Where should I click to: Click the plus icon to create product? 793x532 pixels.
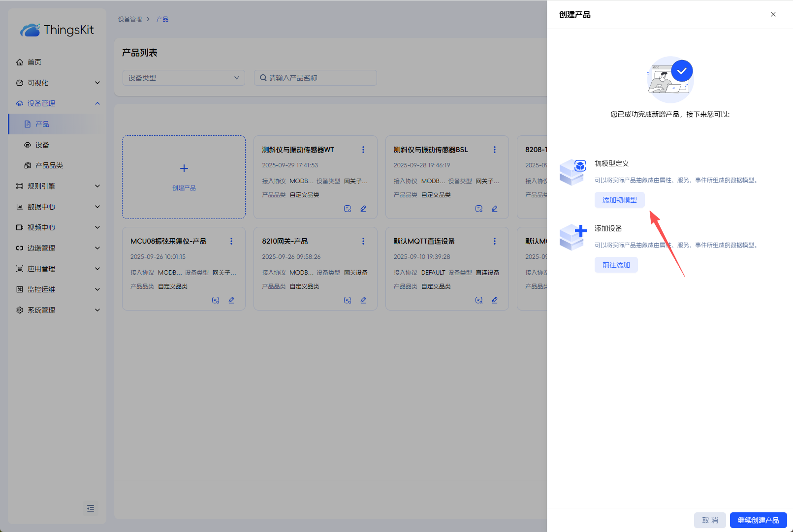coord(184,168)
